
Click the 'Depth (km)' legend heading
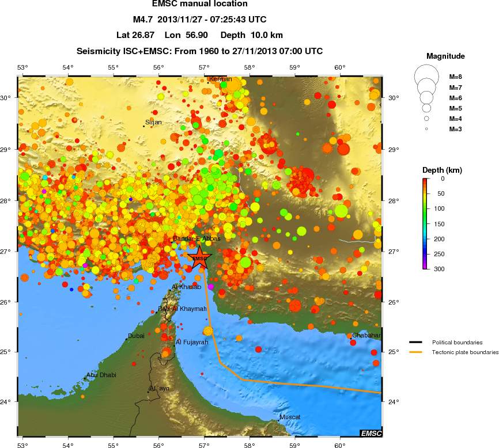coord(442,170)
